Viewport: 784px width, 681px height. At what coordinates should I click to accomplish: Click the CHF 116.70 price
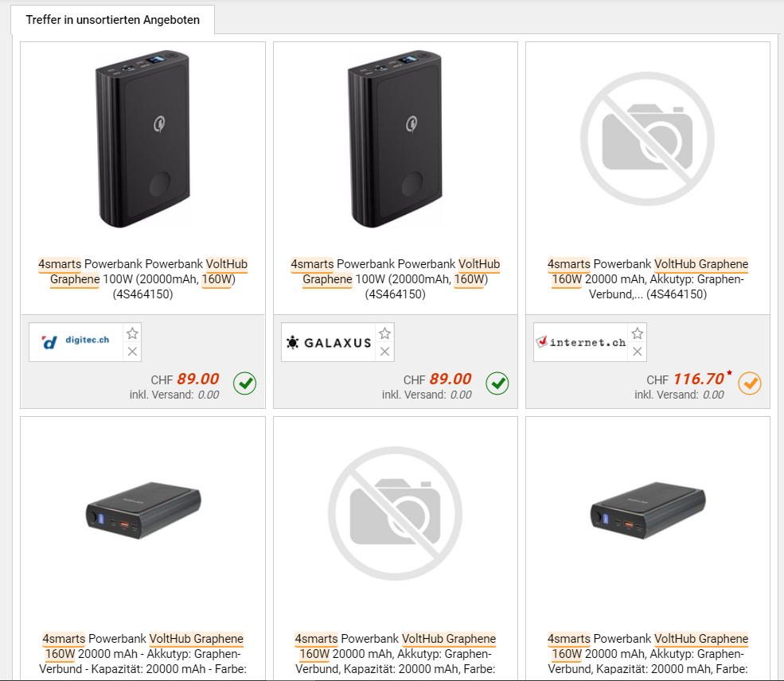point(698,379)
